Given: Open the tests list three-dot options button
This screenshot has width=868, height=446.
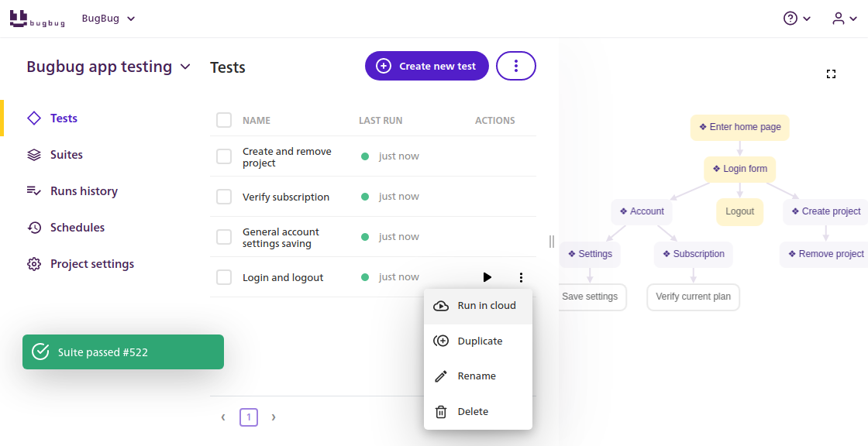Looking at the screenshot, I should click(x=516, y=66).
